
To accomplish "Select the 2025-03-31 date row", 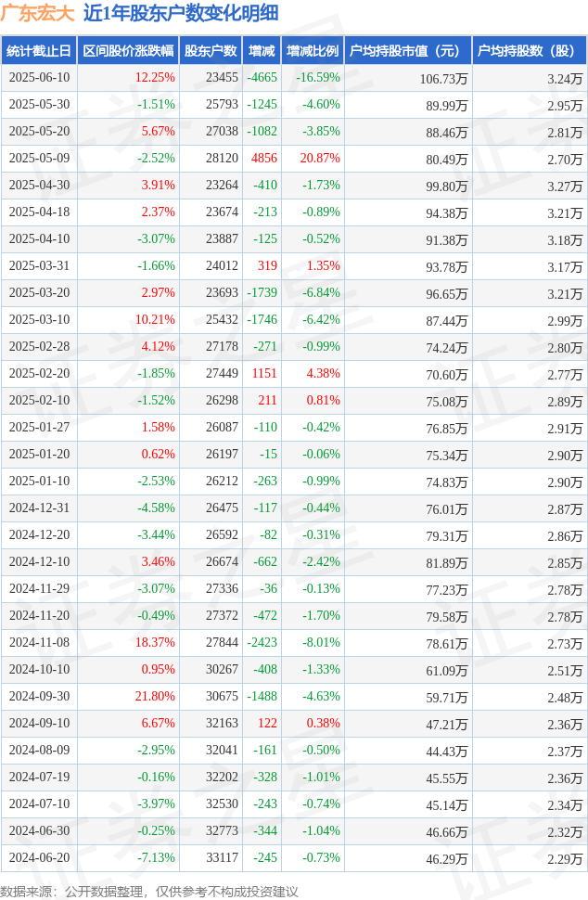I will tap(294, 265).
